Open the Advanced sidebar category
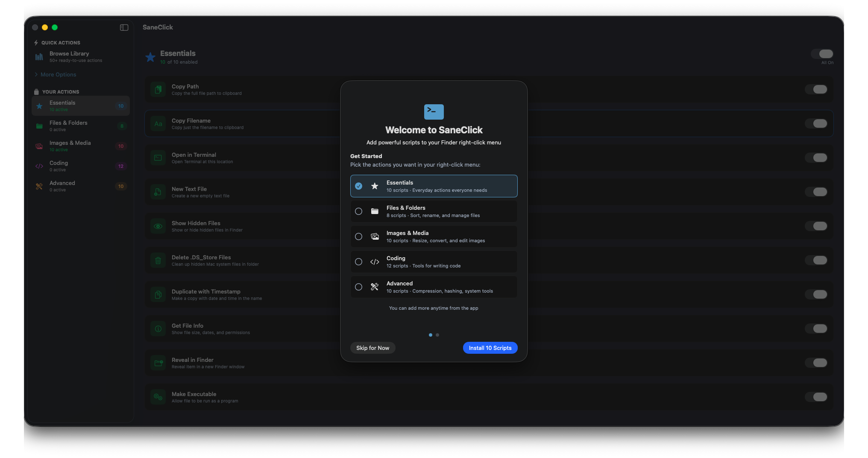This screenshot has height=458, width=868. [81, 186]
